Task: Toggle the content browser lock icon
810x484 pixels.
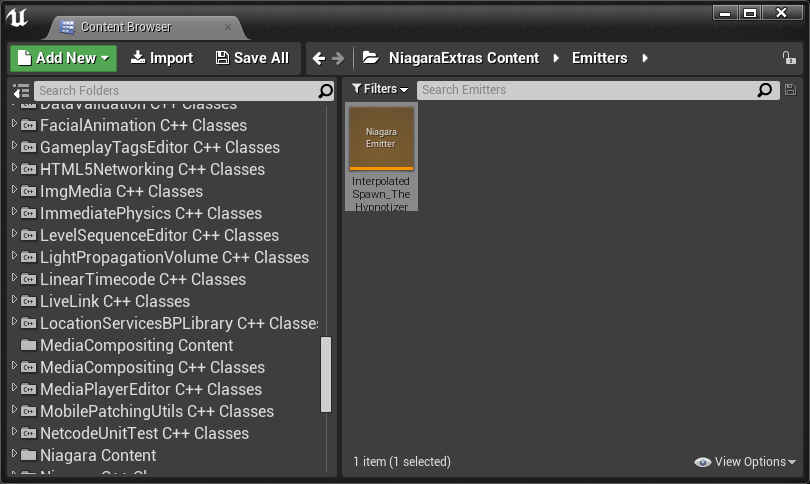Action: click(x=788, y=58)
